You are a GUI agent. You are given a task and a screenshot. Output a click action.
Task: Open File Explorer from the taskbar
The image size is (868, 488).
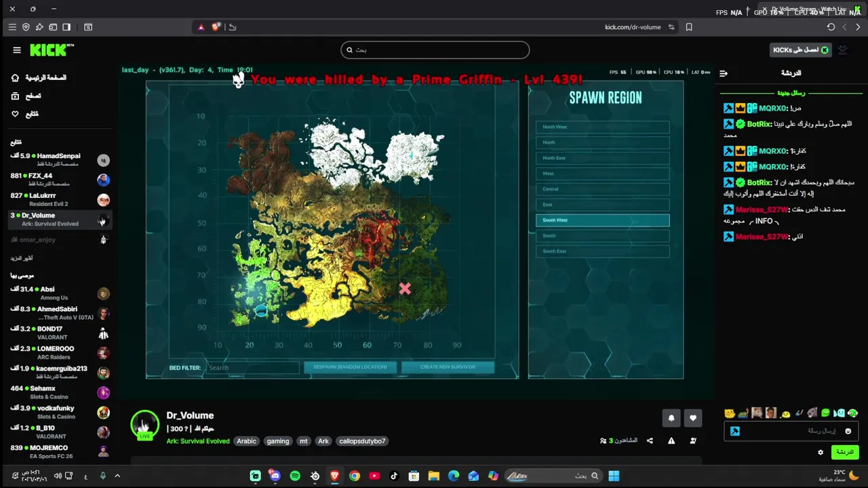(434, 476)
